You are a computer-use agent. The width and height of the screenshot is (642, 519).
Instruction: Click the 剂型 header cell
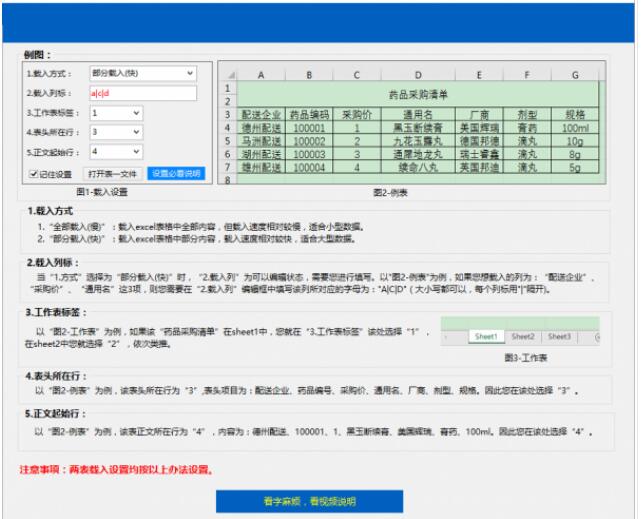527,115
